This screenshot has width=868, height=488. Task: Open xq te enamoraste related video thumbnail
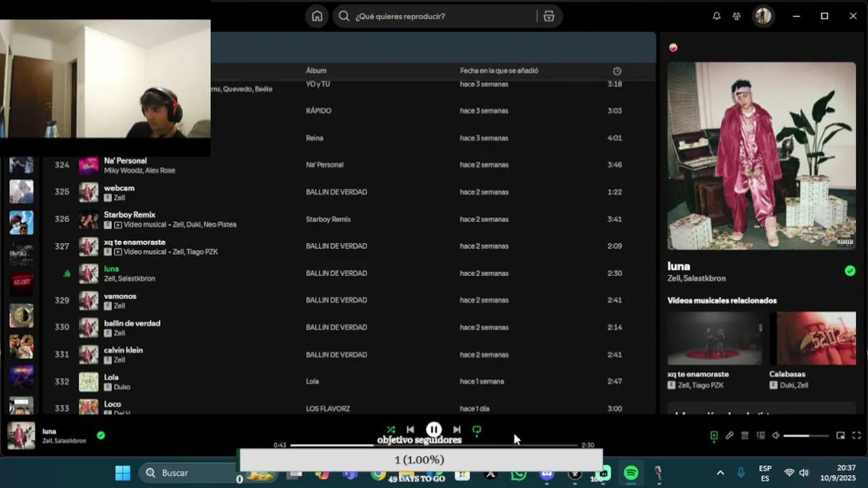point(714,338)
